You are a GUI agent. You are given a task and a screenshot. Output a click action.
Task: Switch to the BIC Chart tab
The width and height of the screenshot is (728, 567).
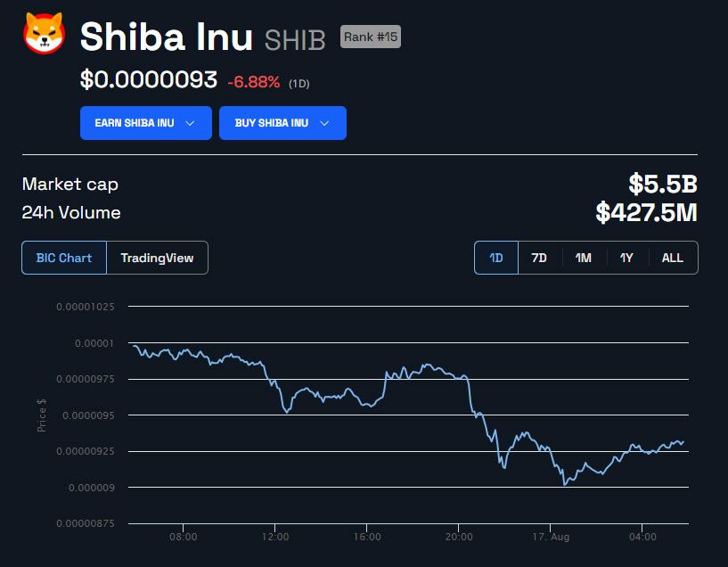pos(64,258)
